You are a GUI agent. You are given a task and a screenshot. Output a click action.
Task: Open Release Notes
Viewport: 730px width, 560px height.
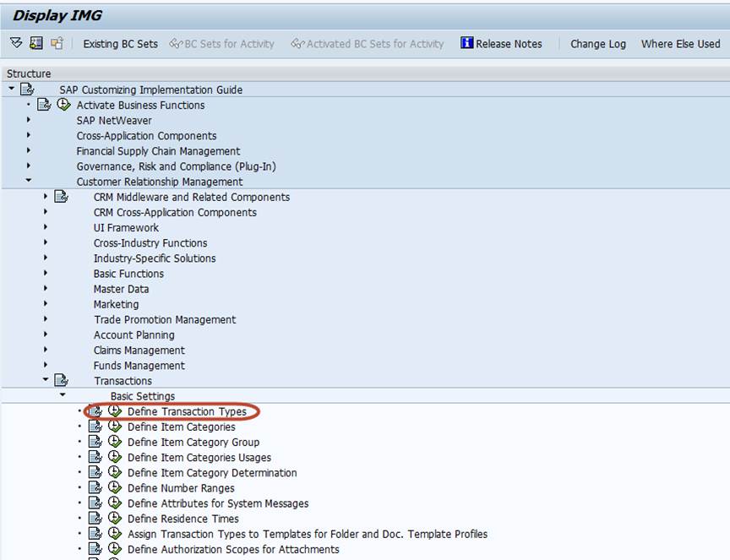[501, 44]
